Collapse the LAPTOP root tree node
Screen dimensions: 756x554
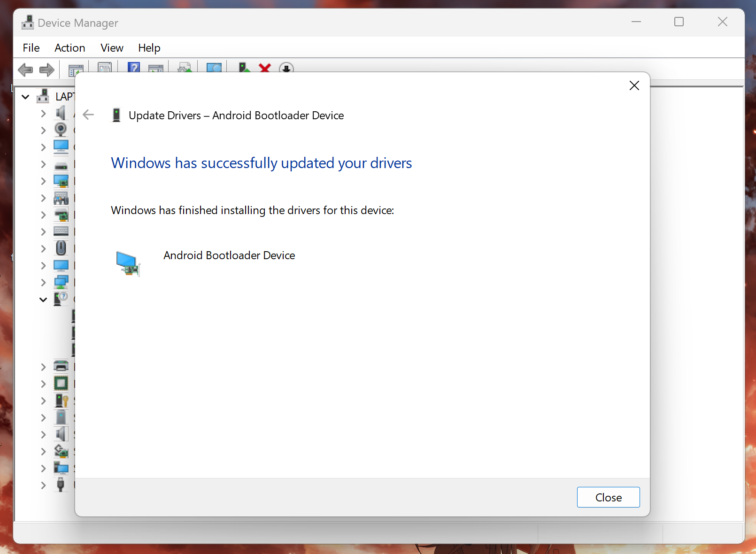25,97
